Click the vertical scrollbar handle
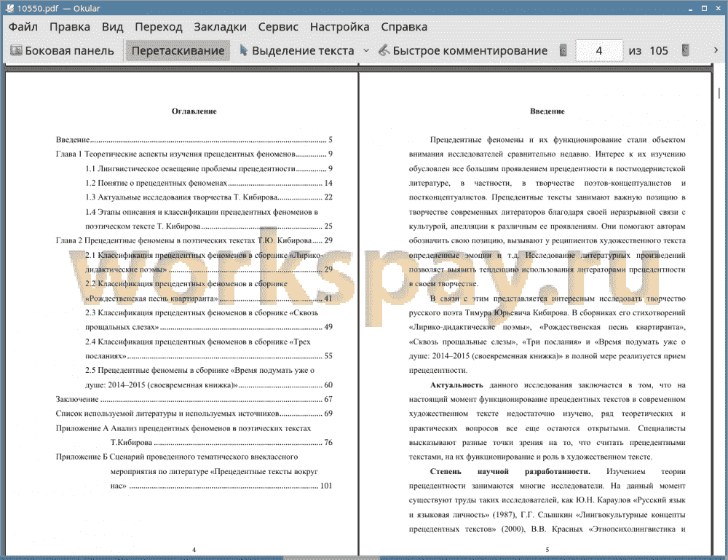728x560 pixels. tap(719, 93)
